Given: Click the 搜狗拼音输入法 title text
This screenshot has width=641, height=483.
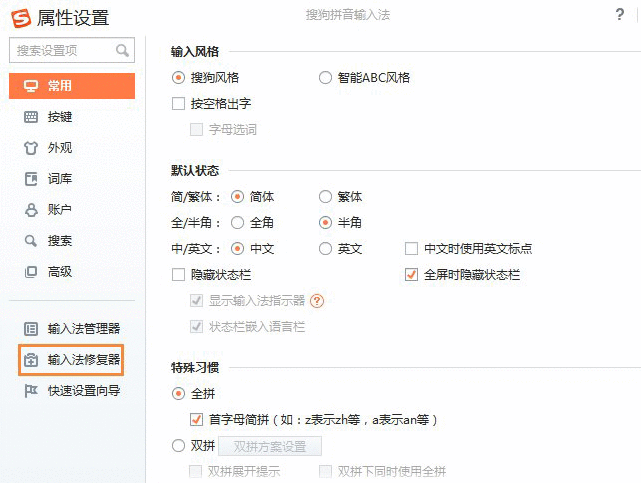Looking at the screenshot, I should (348, 15).
